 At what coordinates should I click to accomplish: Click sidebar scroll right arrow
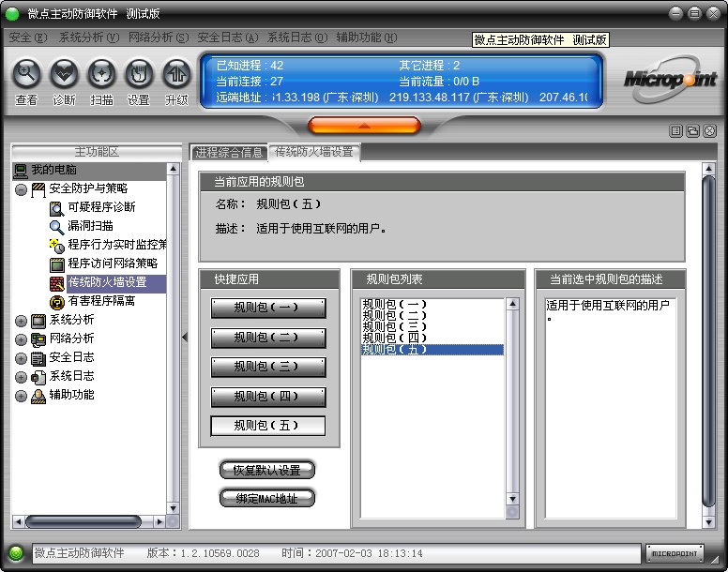(159, 522)
